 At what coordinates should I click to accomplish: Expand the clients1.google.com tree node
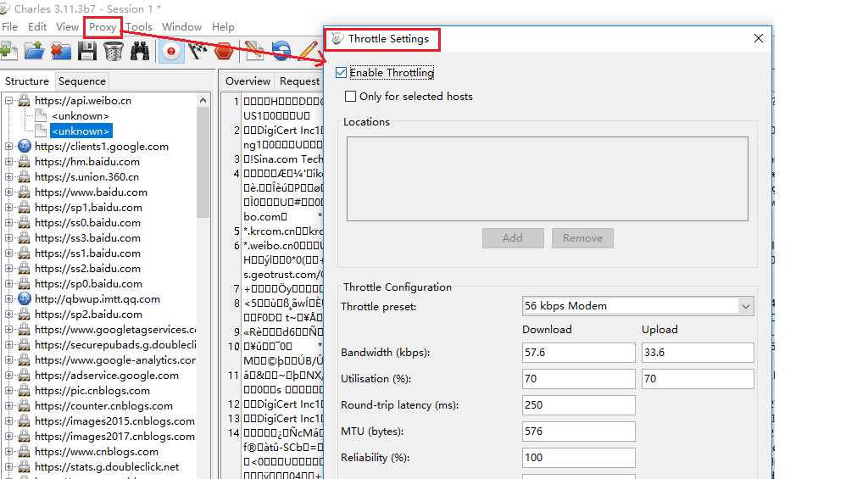click(x=8, y=147)
